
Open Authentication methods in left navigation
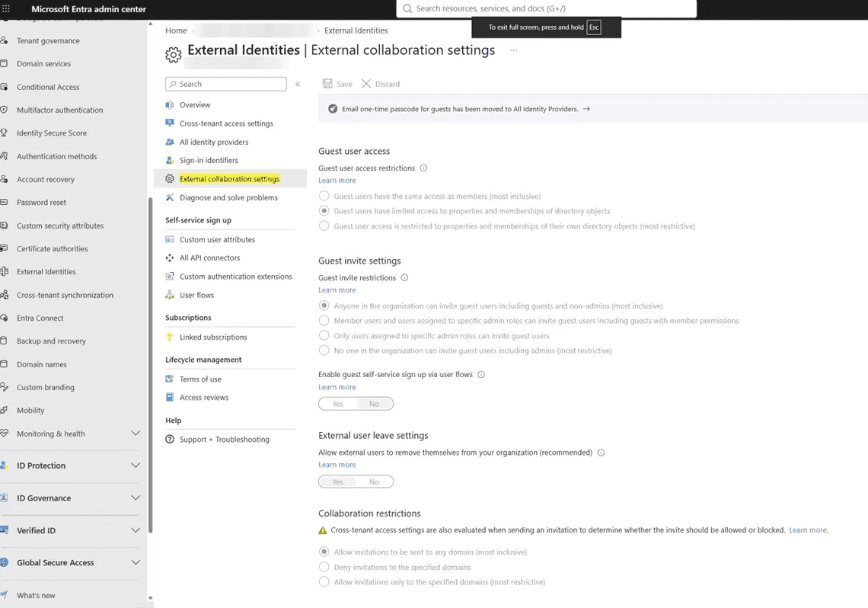[56, 156]
